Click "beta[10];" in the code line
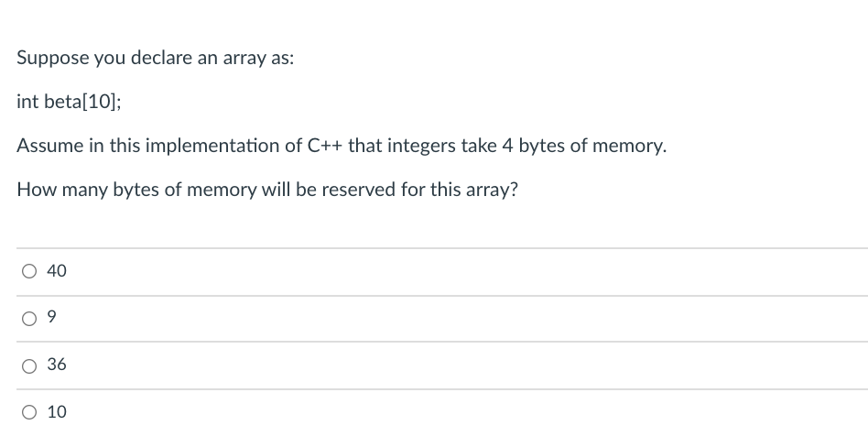 (x=82, y=102)
